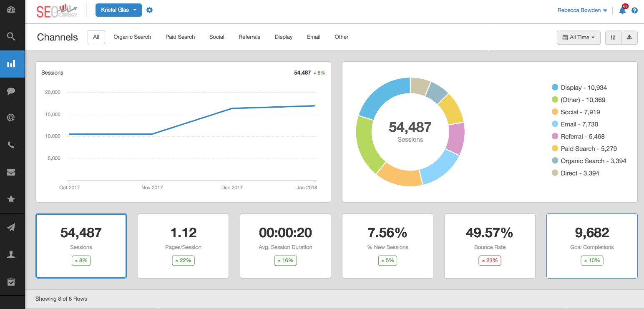Select the bar chart analytics icon in sidebar
The image size is (644, 309).
click(x=11, y=64)
